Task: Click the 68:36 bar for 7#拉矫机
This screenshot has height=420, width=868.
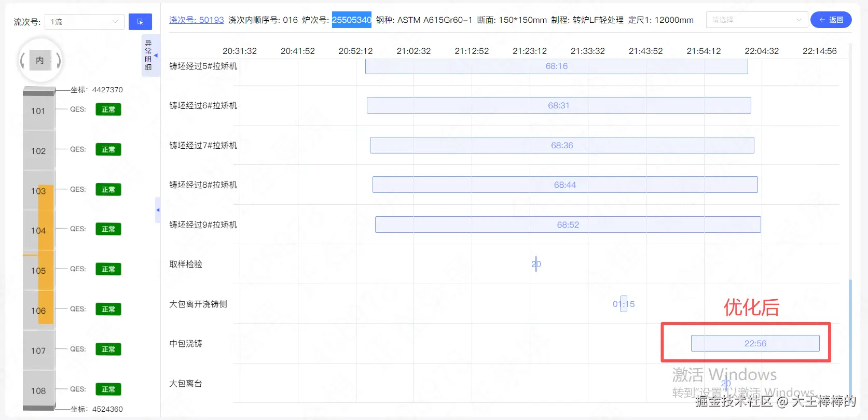Action: click(562, 145)
